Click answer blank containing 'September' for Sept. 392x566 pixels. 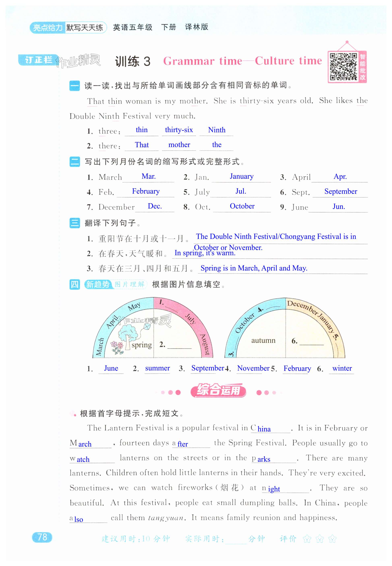point(340,192)
